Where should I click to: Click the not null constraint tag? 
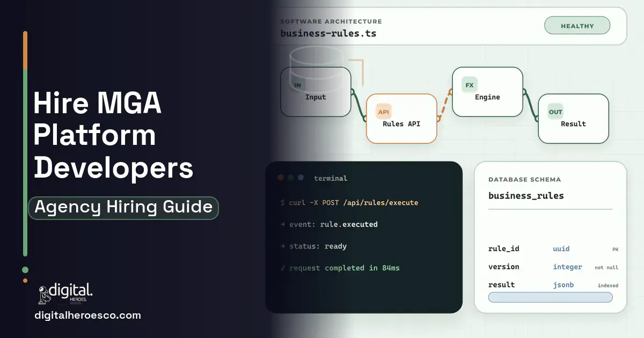coord(606,267)
